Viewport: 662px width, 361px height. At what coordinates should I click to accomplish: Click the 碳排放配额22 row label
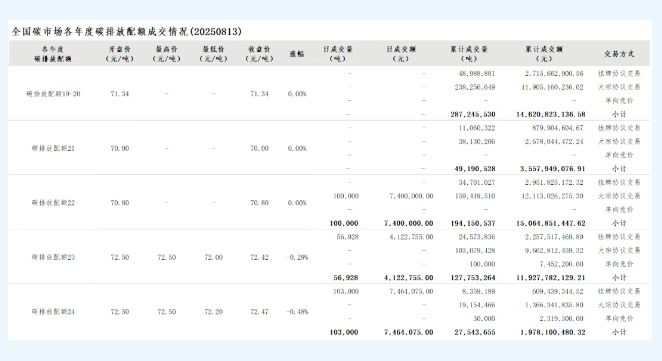[53, 203]
